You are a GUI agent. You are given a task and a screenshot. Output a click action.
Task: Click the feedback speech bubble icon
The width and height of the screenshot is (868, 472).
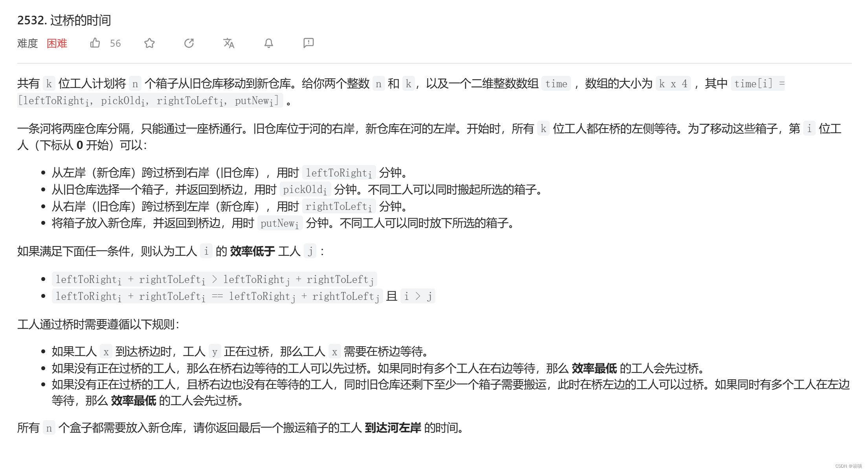(x=308, y=43)
